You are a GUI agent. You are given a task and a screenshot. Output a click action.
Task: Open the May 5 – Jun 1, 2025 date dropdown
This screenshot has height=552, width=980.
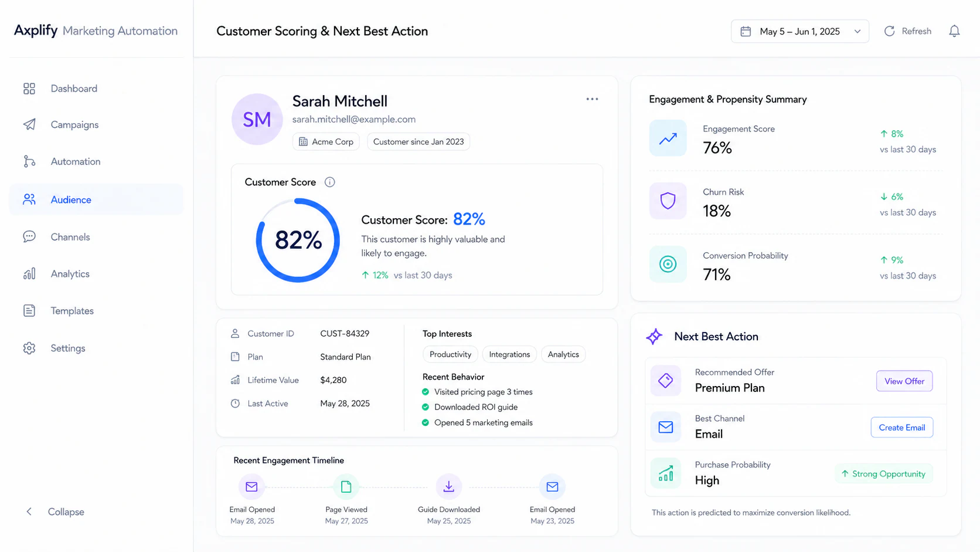[x=800, y=31]
